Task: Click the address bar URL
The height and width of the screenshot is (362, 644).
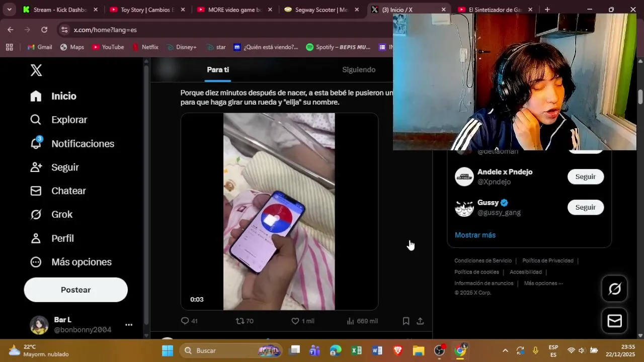Action: [x=105, y=30]
